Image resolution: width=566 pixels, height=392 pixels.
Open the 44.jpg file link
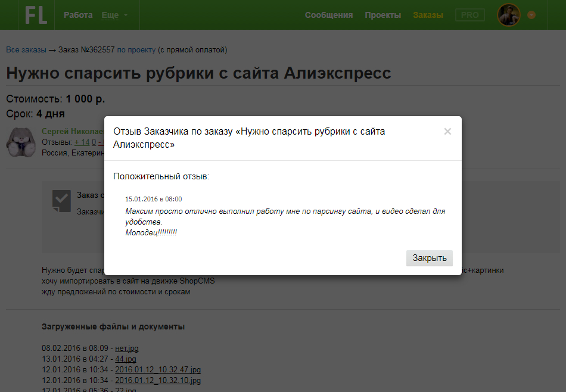126,359
